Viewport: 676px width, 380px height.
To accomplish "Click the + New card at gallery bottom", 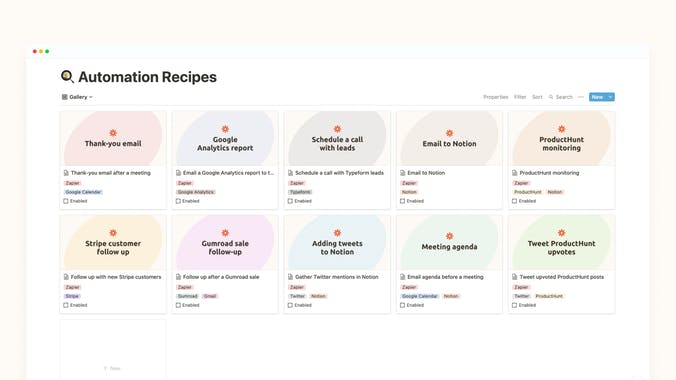I will coord(113,350).
